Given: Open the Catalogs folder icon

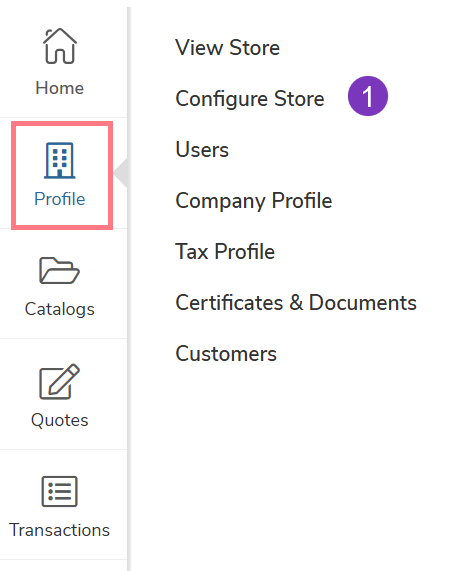Looking at the screenshot, I should click(x=59, y=271).
